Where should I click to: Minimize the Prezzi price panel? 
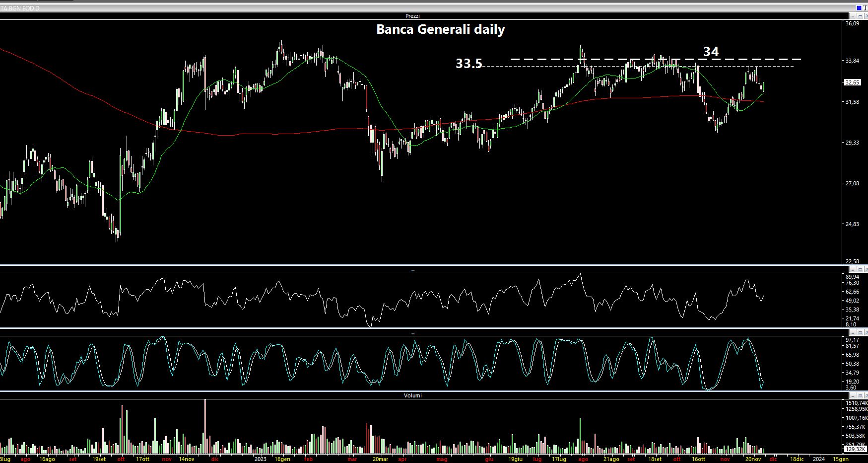click(x=853, y=16)
